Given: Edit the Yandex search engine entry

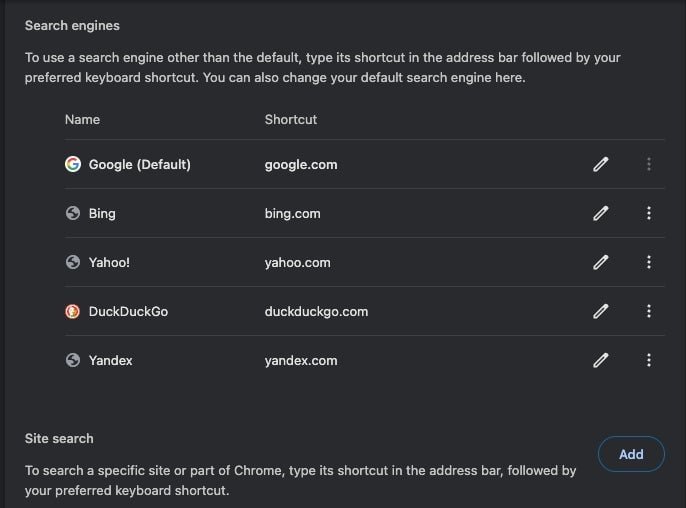Looking at the screenshot, I should [601, 361].
